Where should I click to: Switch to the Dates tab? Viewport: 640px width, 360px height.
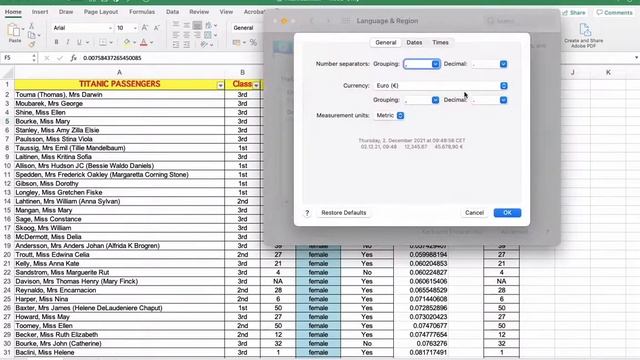(414, 42)
